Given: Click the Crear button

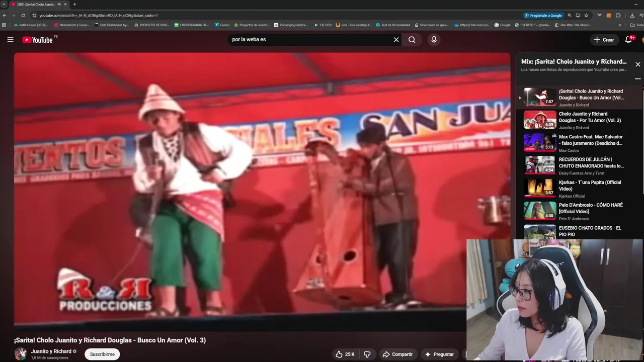Looking at the screenshot, I should (x=604, y=40).
